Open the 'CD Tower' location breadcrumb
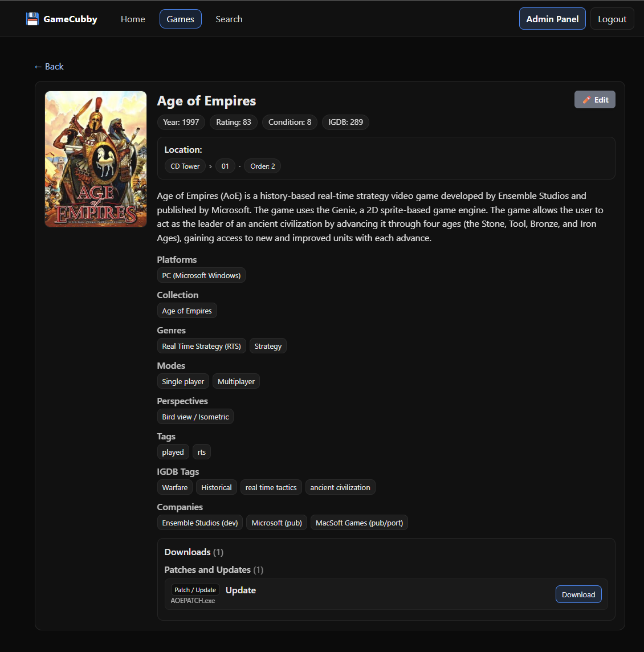Screen dimensions: 644x652 [185, 166]
